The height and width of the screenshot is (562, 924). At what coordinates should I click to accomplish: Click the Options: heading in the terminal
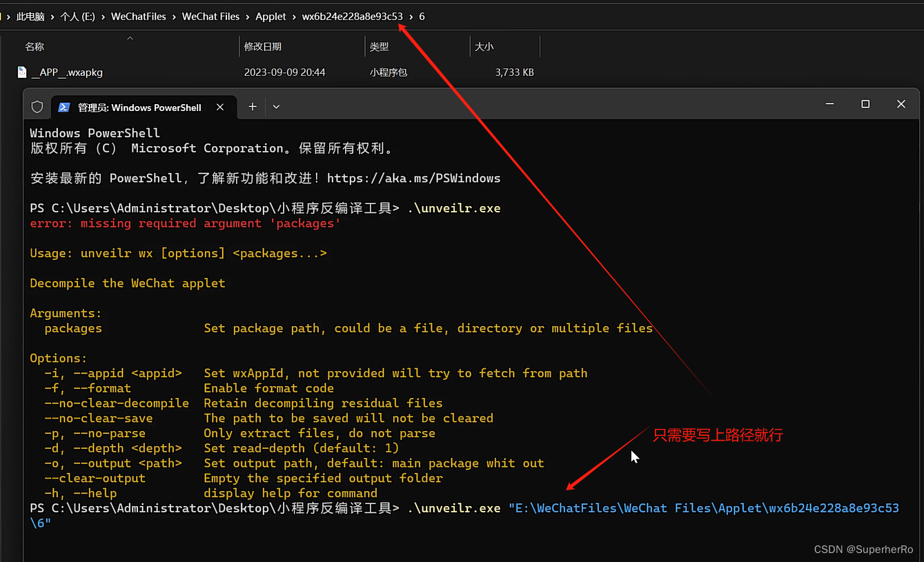click(x=59, y=358)
